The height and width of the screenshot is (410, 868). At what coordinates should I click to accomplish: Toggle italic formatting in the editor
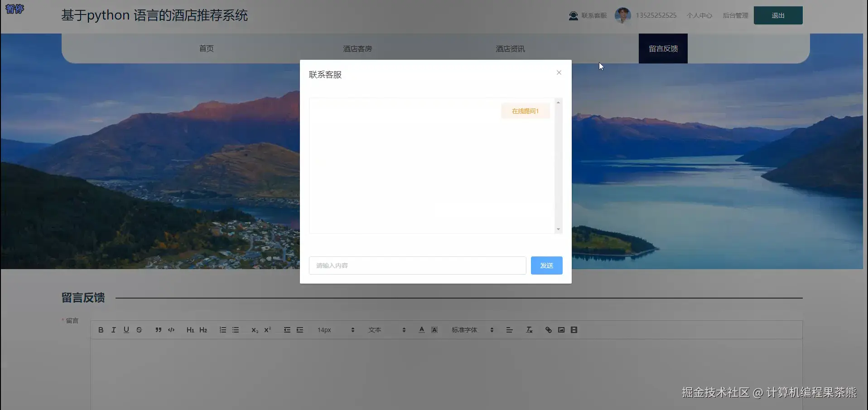114,330
